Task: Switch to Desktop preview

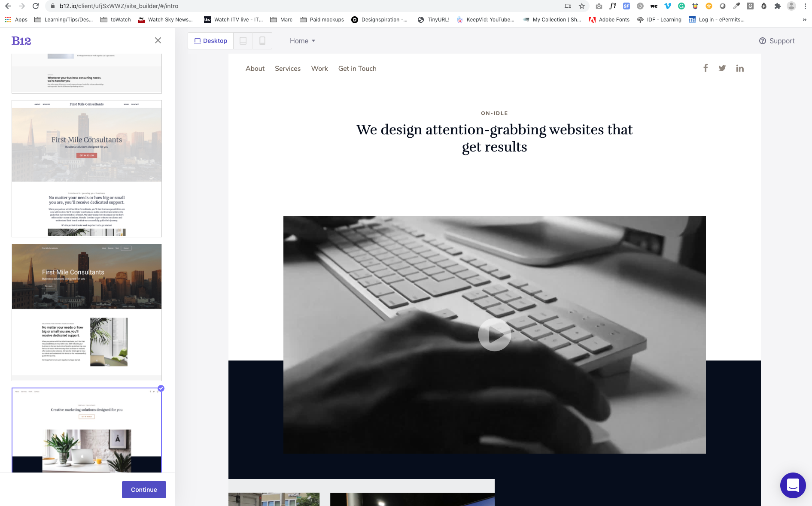Action: [x=211, y=41]
